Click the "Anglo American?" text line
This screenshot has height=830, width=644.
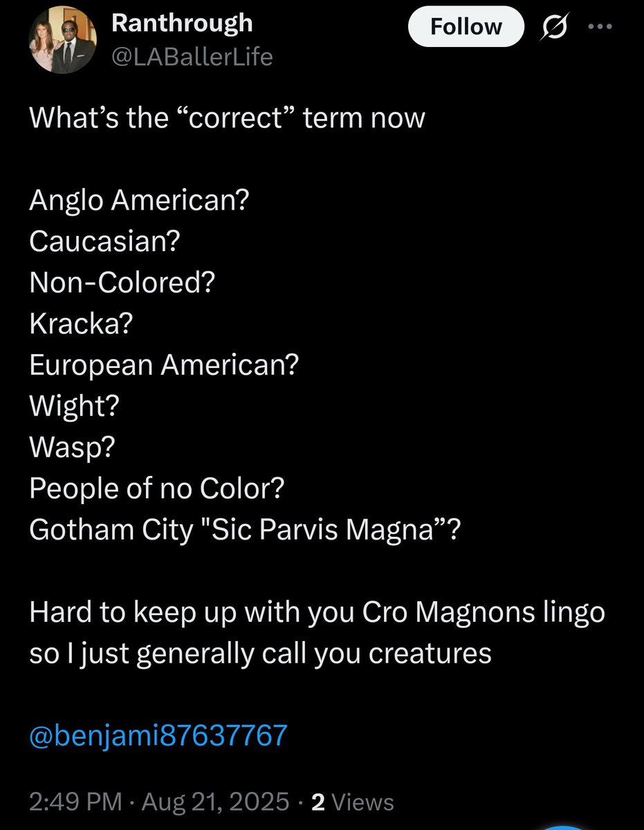(x=139, y=201)
